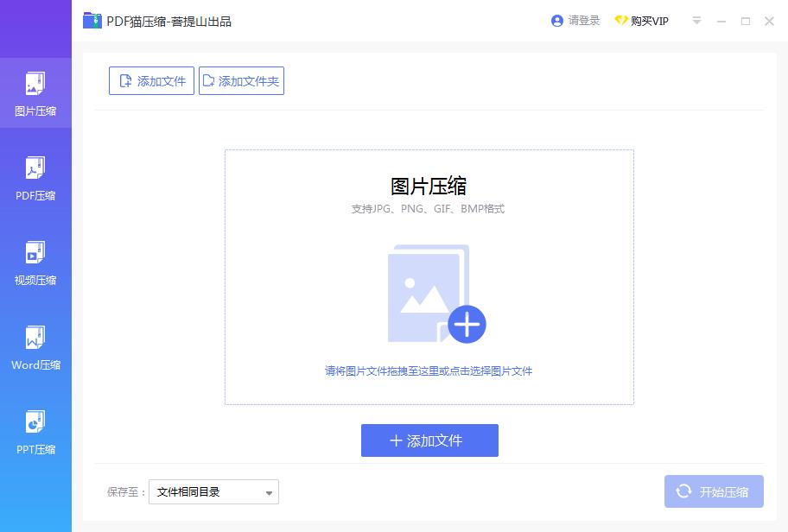
Task: Expand the save-path selector via its down arrow
Action: click(268, 491)
